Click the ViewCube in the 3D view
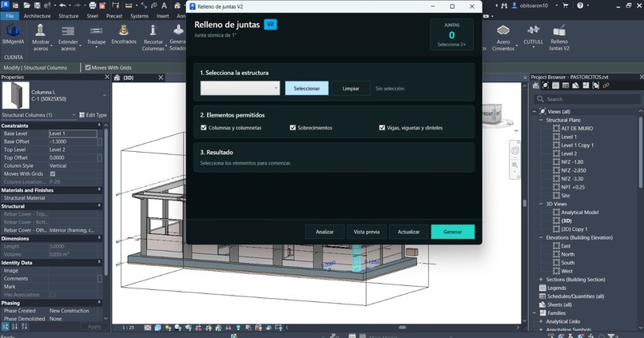Screen dimensions: 644x338 tap(492, 113)
